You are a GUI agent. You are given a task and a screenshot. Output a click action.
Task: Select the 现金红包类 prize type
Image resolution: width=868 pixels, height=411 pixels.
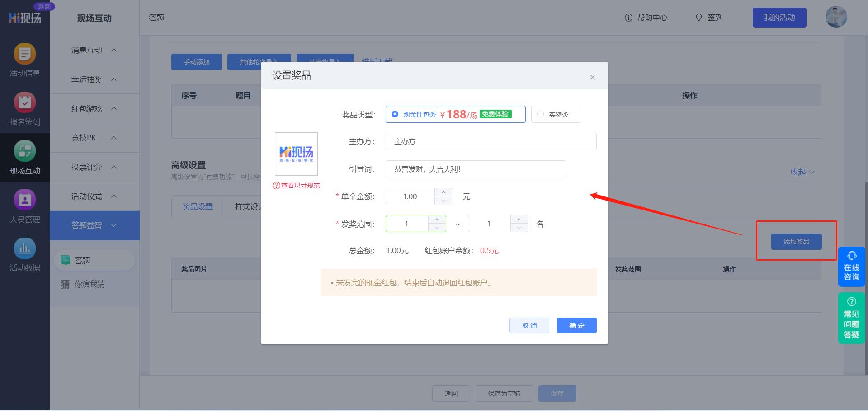(x=395, y=114)
